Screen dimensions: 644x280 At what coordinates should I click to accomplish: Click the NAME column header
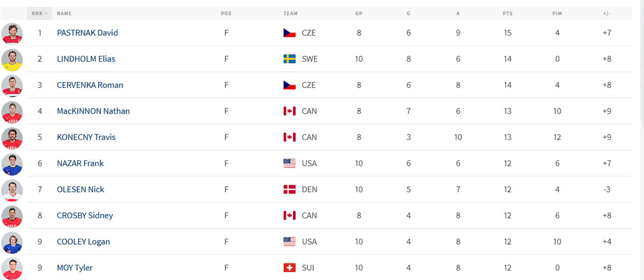[x=64, y=13]
